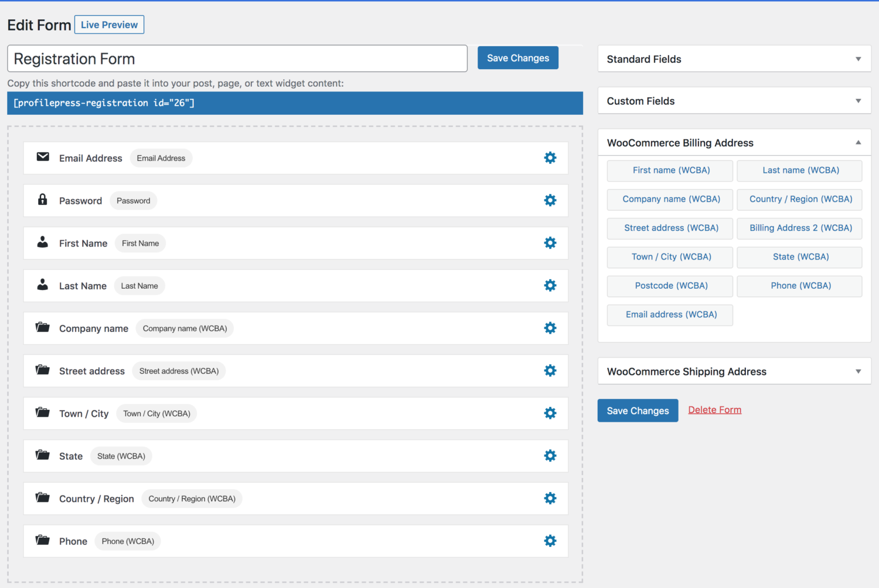
Task: Click folder icon on Company name row
Action: (43, 327)
